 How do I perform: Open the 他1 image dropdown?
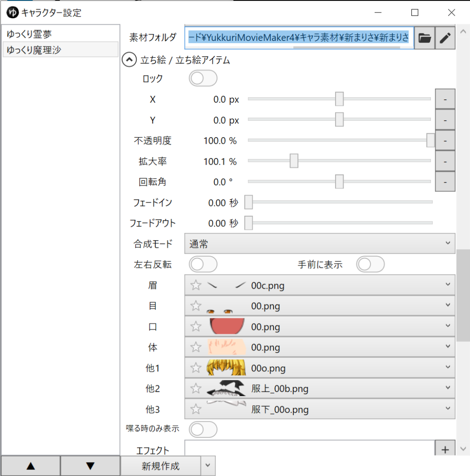pyautogui.click(x=320, y=368)
